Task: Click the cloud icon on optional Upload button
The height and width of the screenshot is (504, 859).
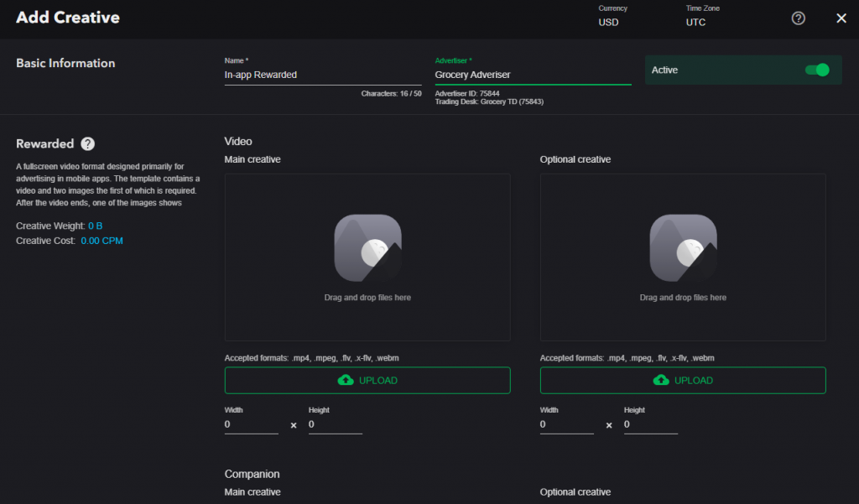Action: [661, 380]
